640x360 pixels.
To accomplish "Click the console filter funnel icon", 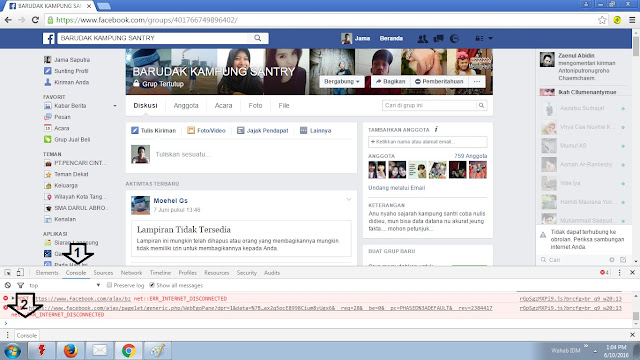I will point(20,285).
